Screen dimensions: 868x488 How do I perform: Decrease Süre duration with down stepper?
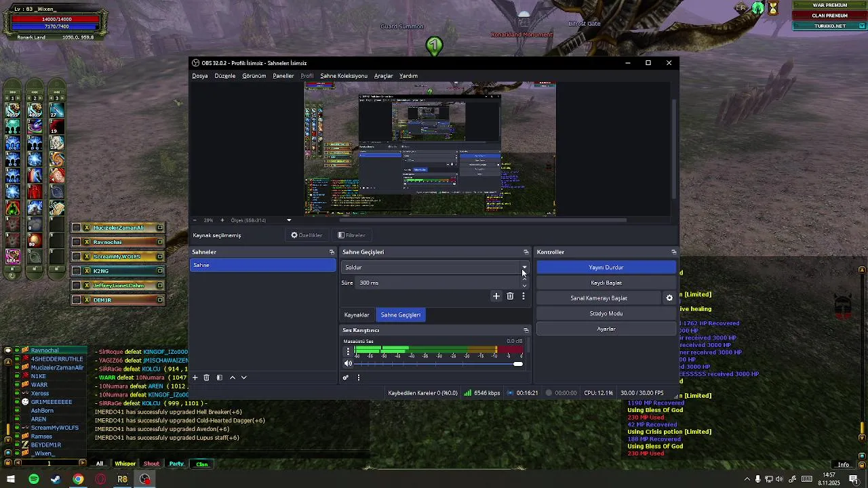(524, 286)
